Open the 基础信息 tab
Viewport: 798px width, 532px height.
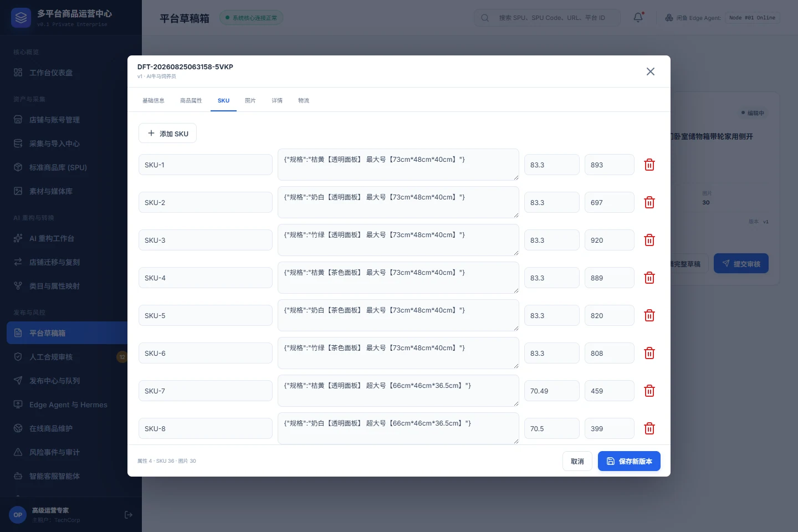(154, 100)
